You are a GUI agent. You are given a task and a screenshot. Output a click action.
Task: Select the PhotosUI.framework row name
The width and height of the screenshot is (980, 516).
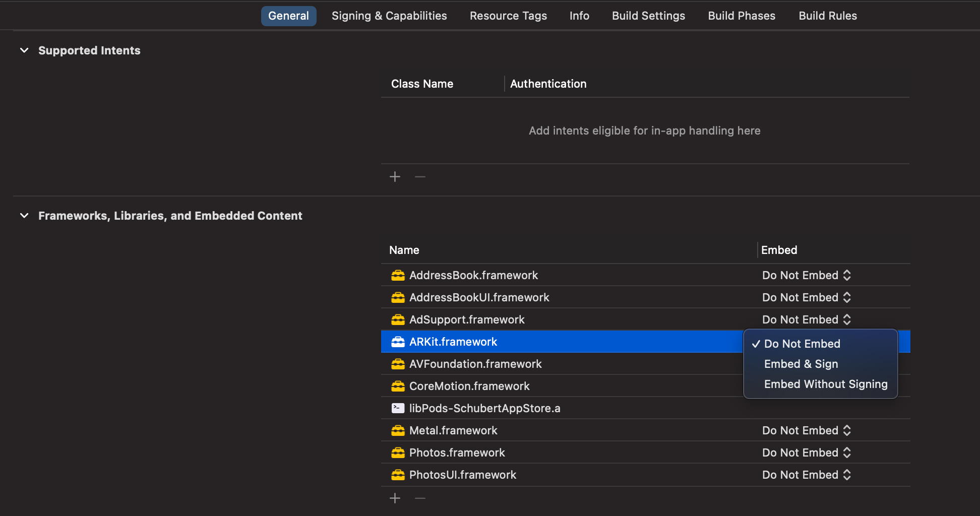click(463, 475)
